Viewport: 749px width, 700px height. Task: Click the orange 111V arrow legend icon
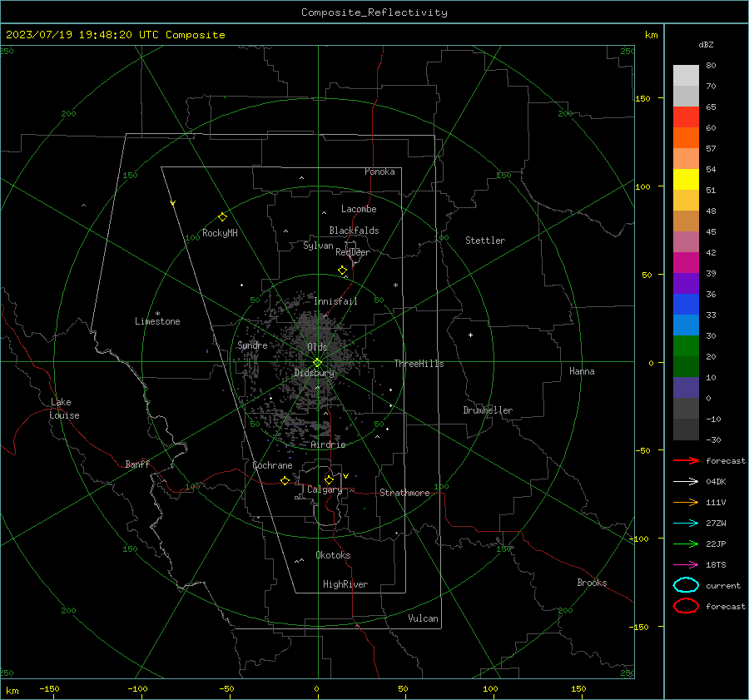tap(686, 502)
